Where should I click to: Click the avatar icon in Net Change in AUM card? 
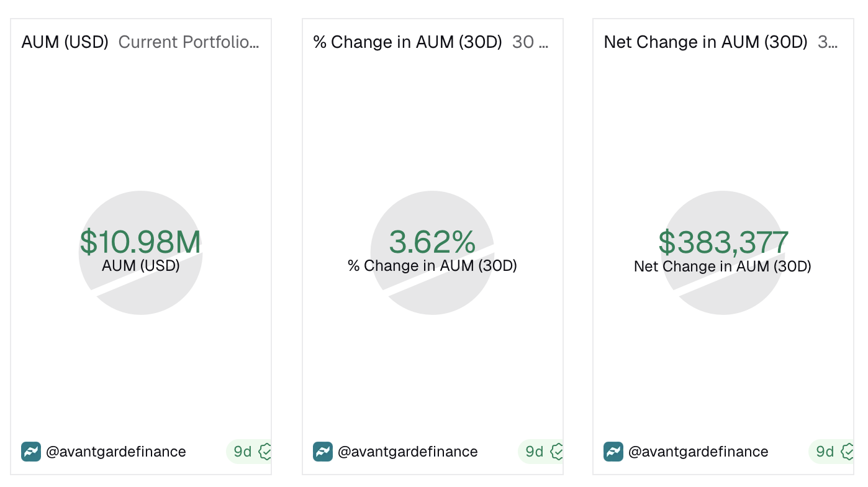pos(613,452)
